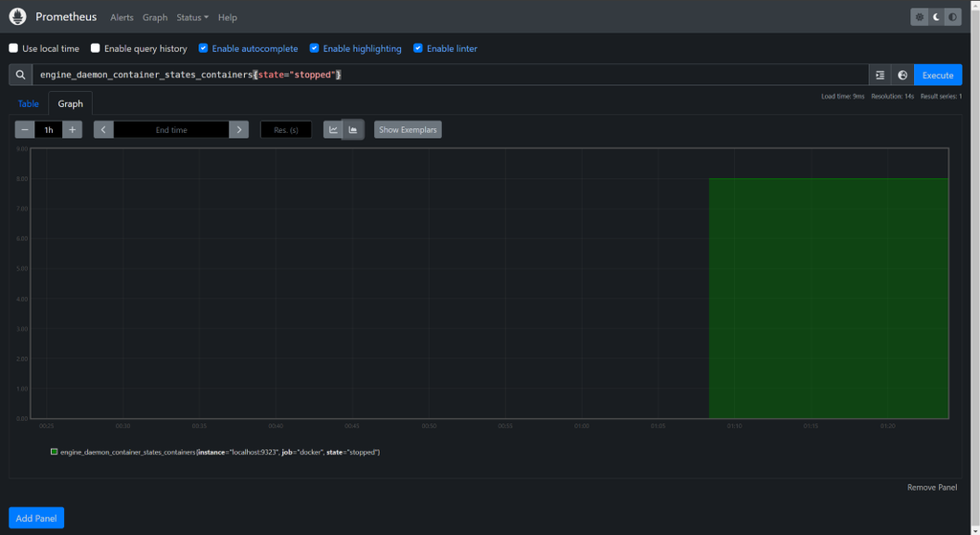Move end time backward with left chevron

pyautogui.click(x=103, y=130)
